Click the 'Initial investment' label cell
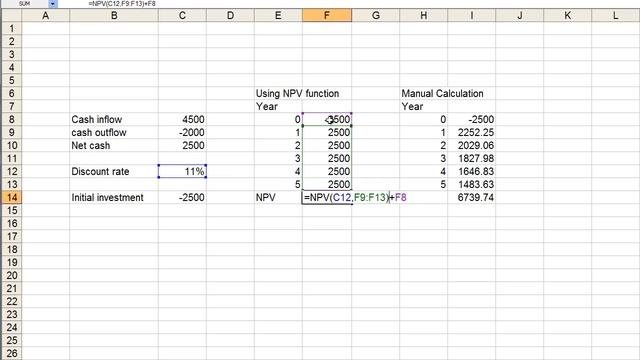 click(x=114, y=198)
